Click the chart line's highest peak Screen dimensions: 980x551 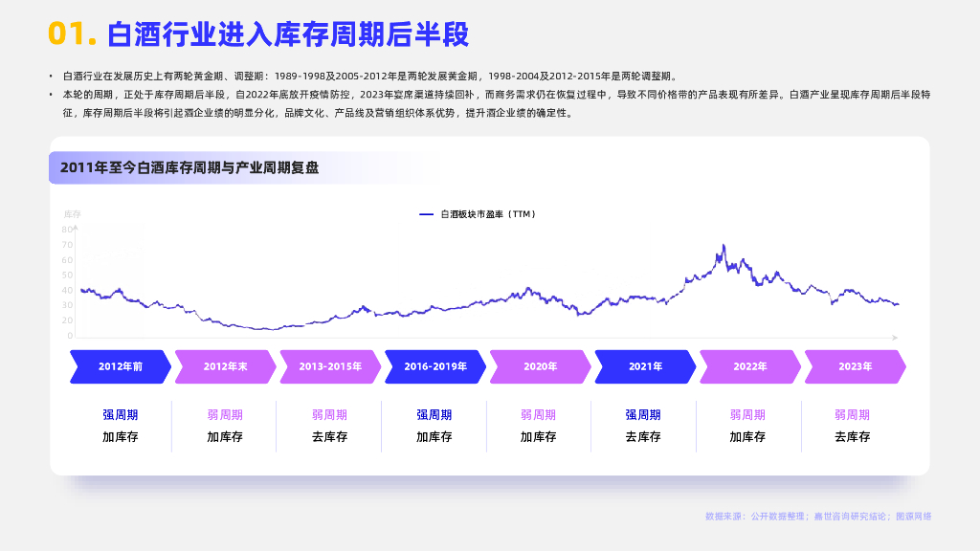724,246
